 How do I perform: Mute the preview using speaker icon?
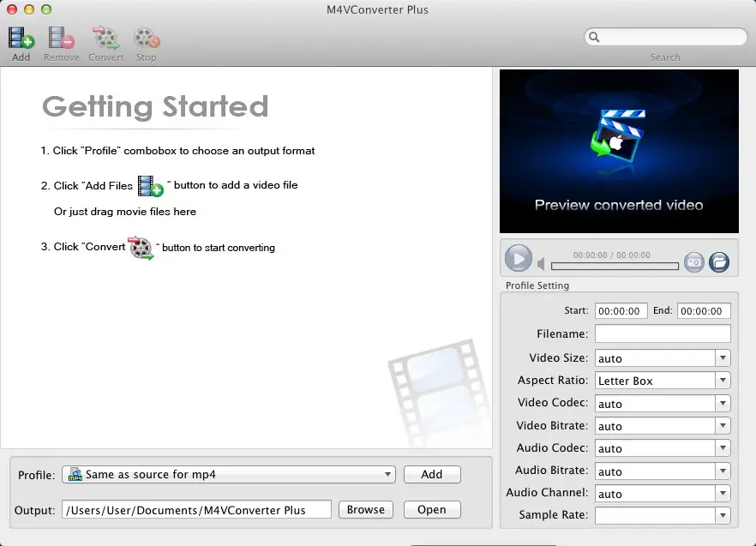coord(541,264)
